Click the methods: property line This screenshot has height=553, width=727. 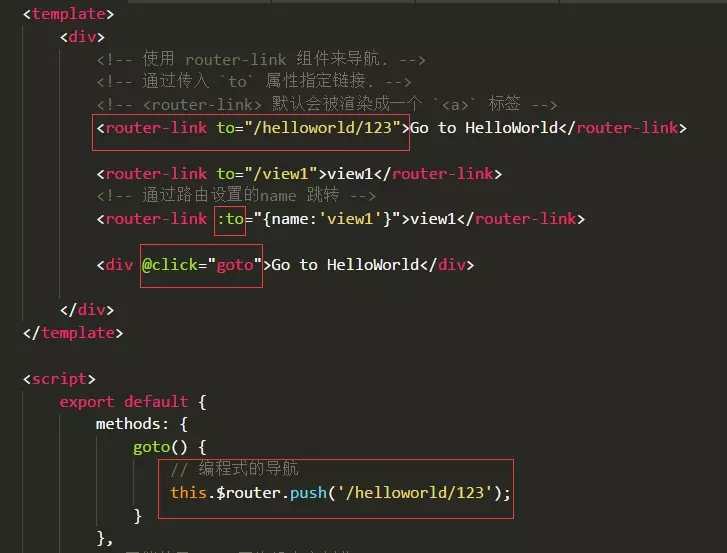tap(141, 424)
